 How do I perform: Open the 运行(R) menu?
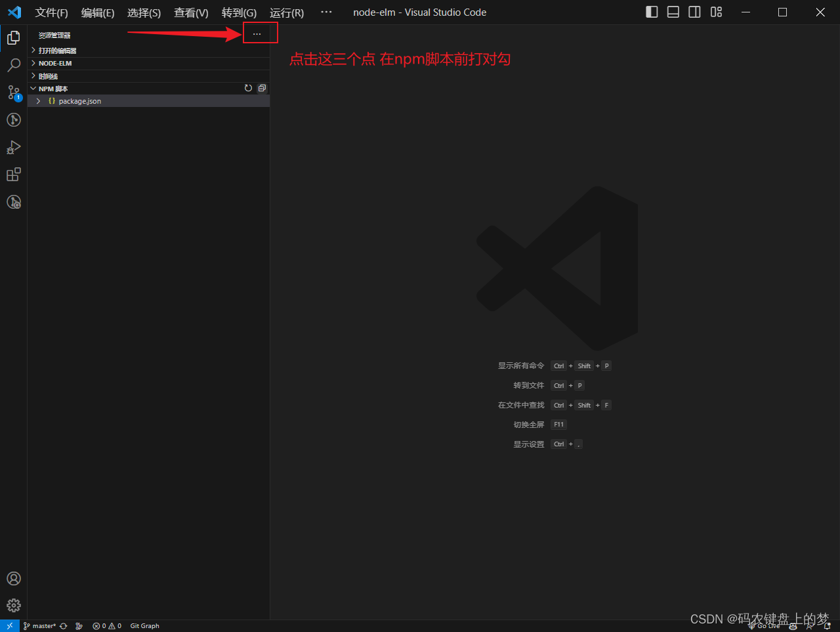287,12
